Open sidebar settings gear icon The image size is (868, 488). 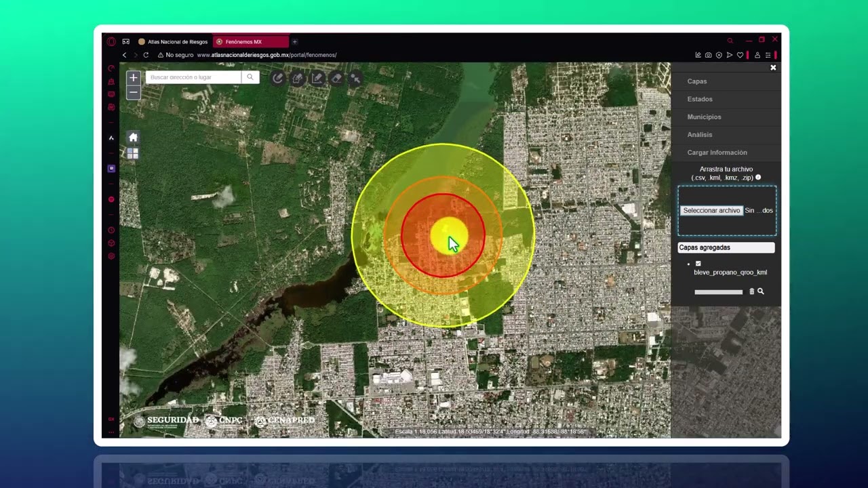(x=111, y=256)
